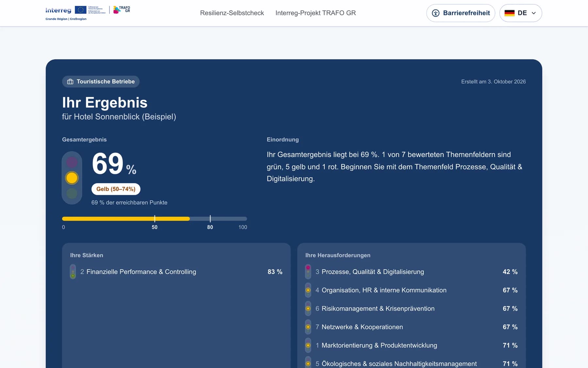Click traffic light icon beside Organisation, HR

click(308, 290)
